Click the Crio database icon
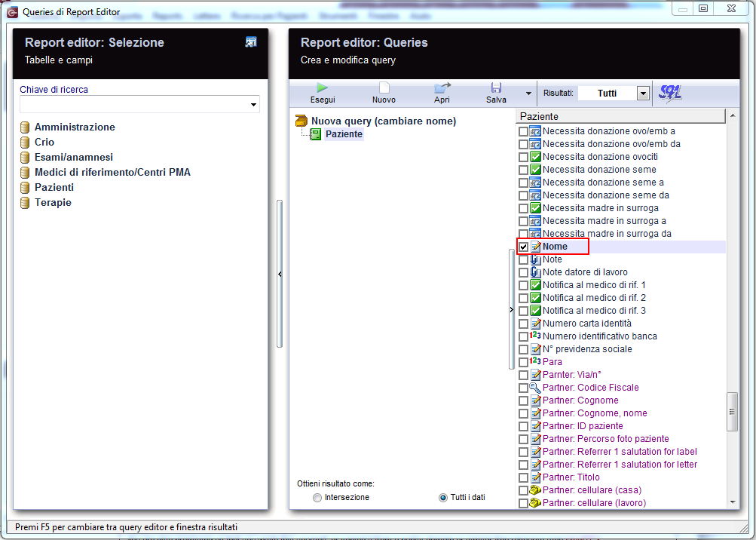The width and height of the screenshot is (756, 540). coord(25,143)
